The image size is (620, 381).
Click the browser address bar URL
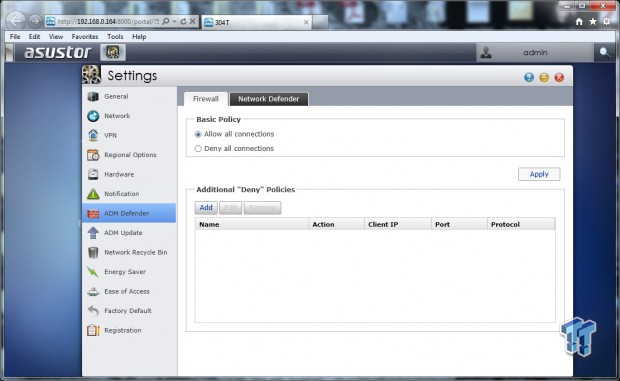click(x=108, y=21)
